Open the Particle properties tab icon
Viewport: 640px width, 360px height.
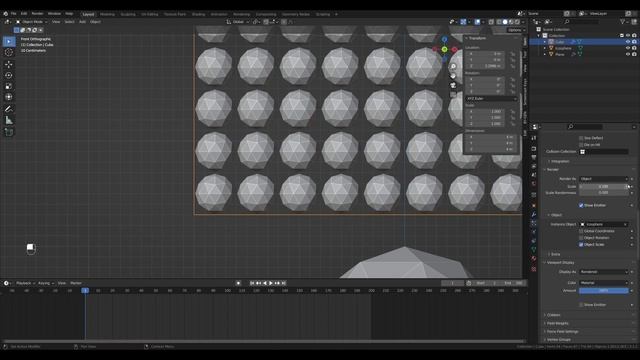533,223
